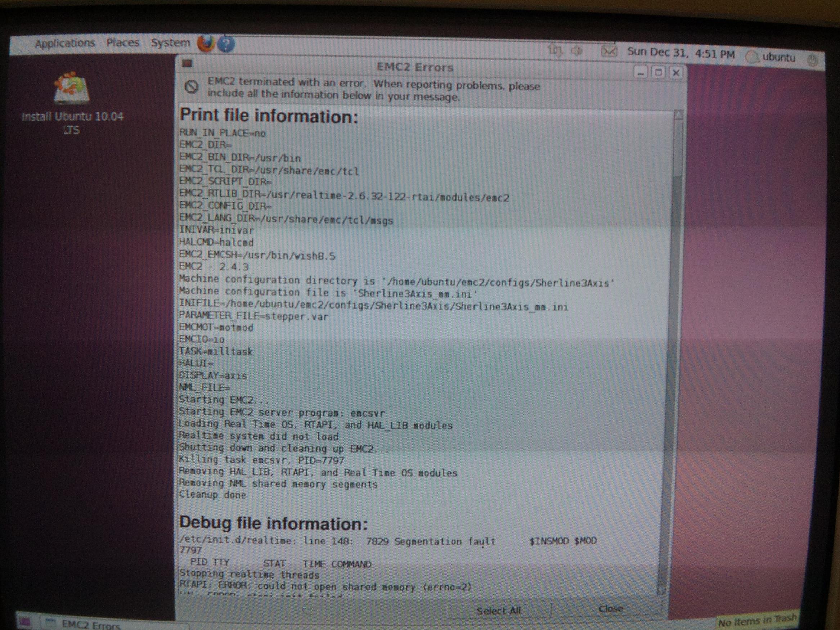840x630 pixels.
Task: Open the mail envelope indicator
Action: pyautogui.click(x=609, y=51)
